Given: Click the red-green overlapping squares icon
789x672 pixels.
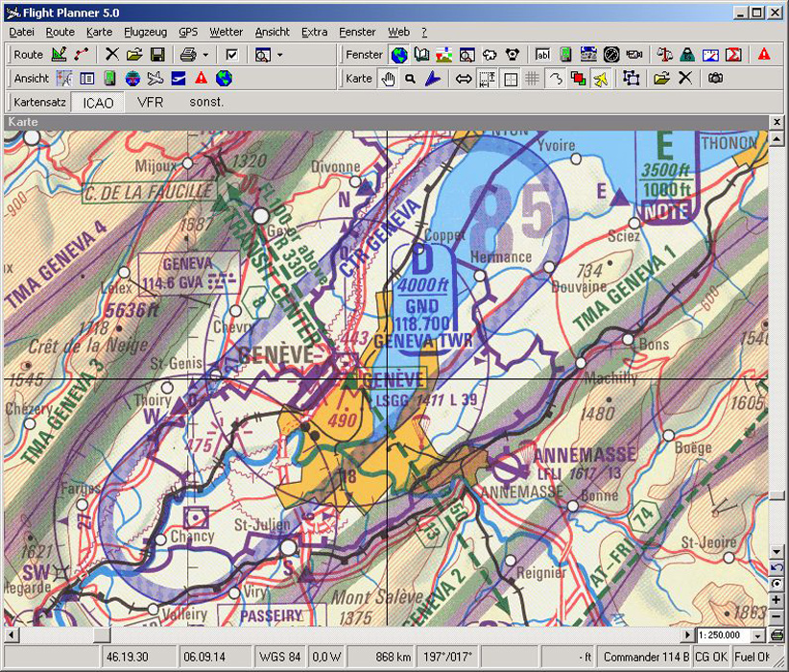Looking at the screenshot, I should click(578, 78).
